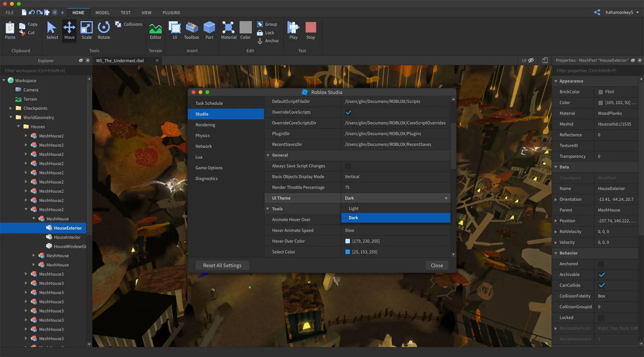The image size is (644, 357).
Task: Open the Material picker
Action: [x=228, y=30]
